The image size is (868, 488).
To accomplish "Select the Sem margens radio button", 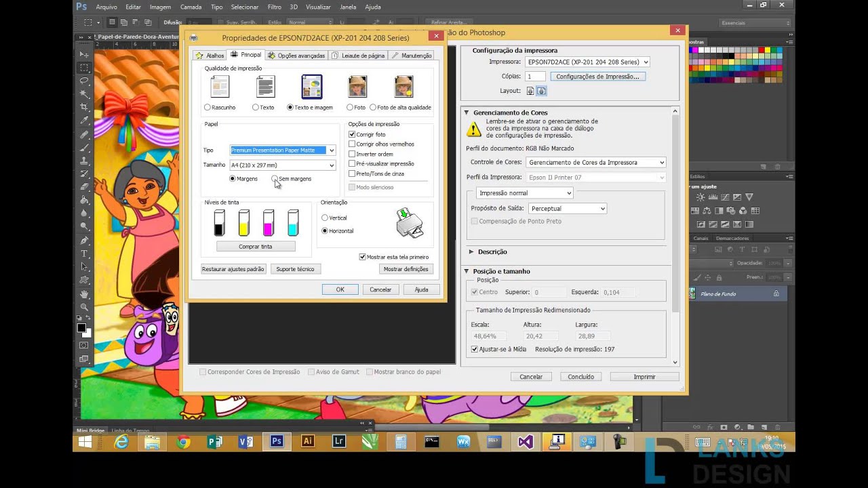I will tap(275, 179).
